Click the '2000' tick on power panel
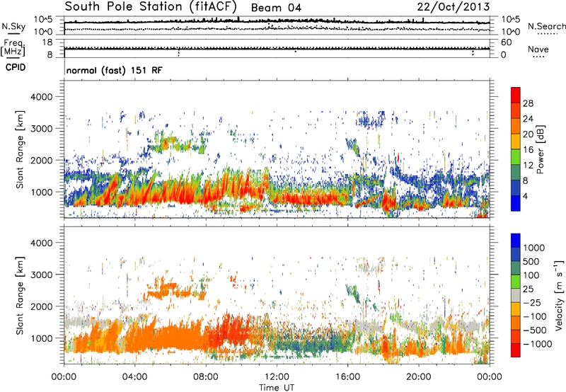566x392 pixels. click(x=41, y=160)
